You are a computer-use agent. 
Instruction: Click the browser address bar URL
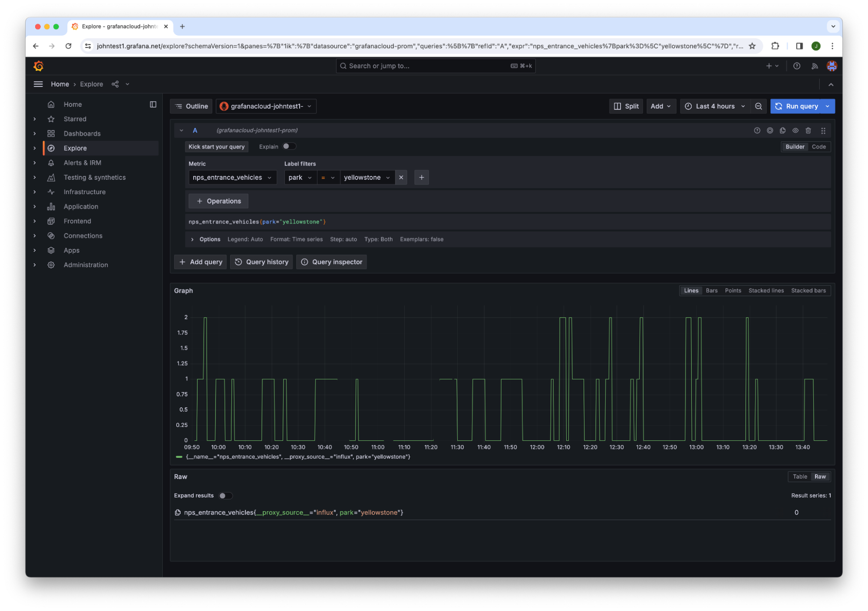pos(419,46)
